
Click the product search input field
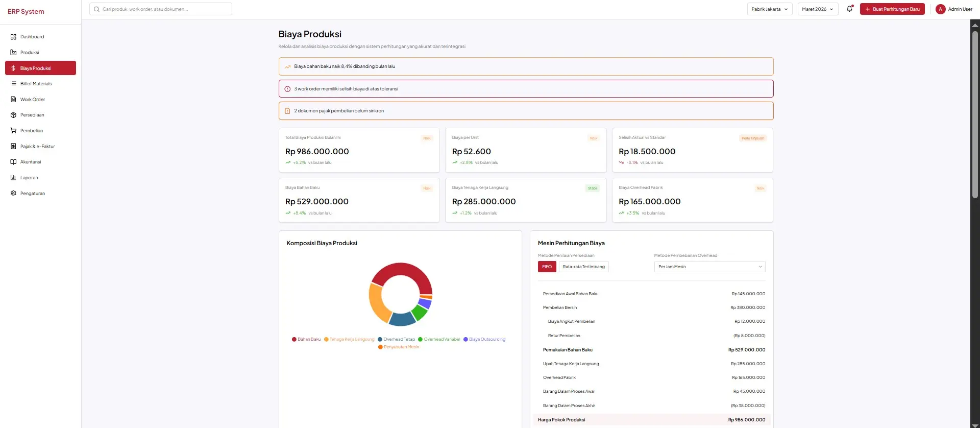pyautogui.click(x=161, y=9)
